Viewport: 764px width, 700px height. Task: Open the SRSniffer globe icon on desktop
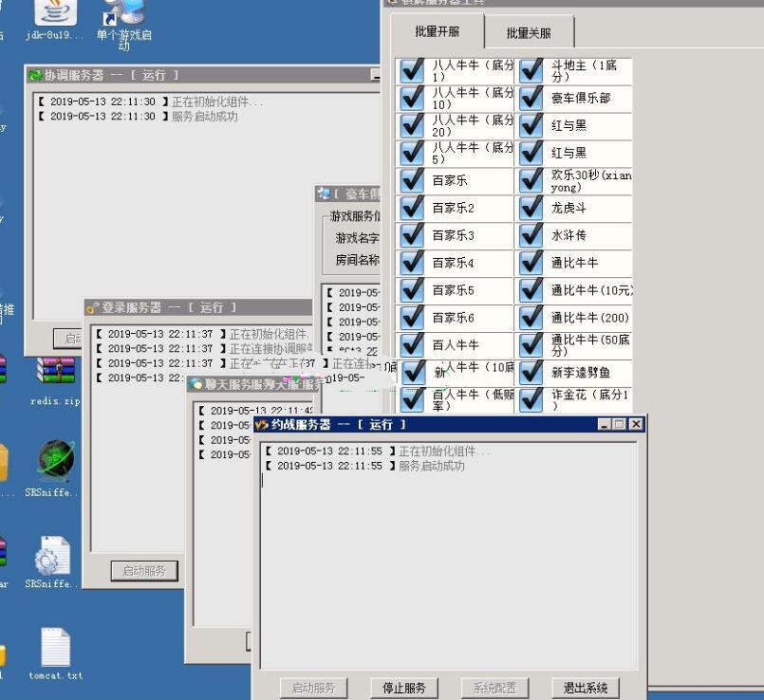pos(55,462)
